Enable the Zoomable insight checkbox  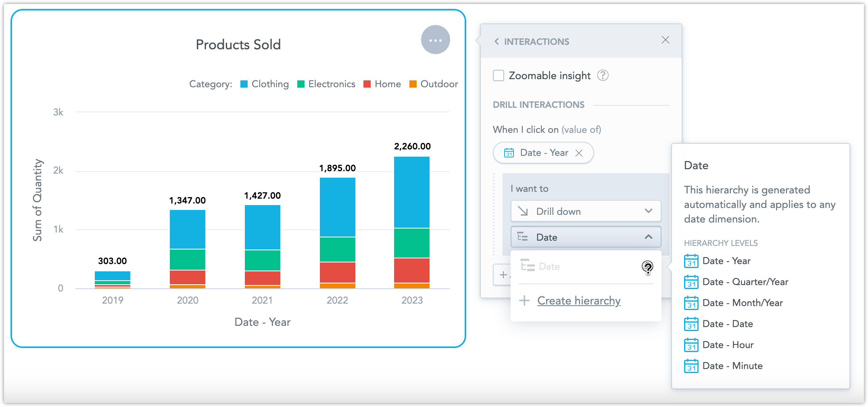[x=499, y=76]
